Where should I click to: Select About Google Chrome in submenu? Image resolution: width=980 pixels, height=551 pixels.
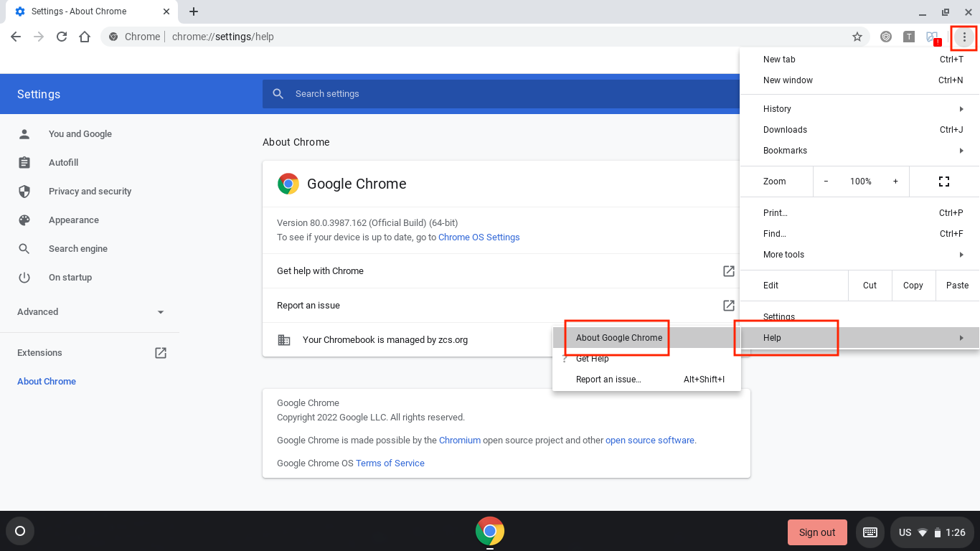click(x=646, y=338)
